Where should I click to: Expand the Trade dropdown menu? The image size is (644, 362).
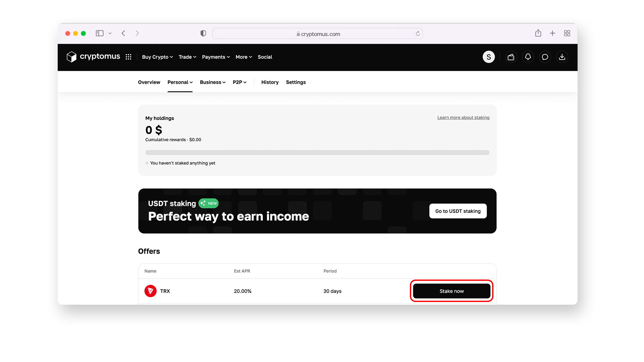(186, 57)
